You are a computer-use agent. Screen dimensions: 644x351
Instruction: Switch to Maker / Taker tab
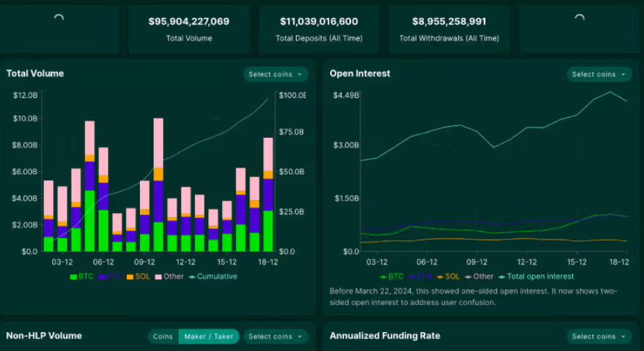(x=209, y=336)
